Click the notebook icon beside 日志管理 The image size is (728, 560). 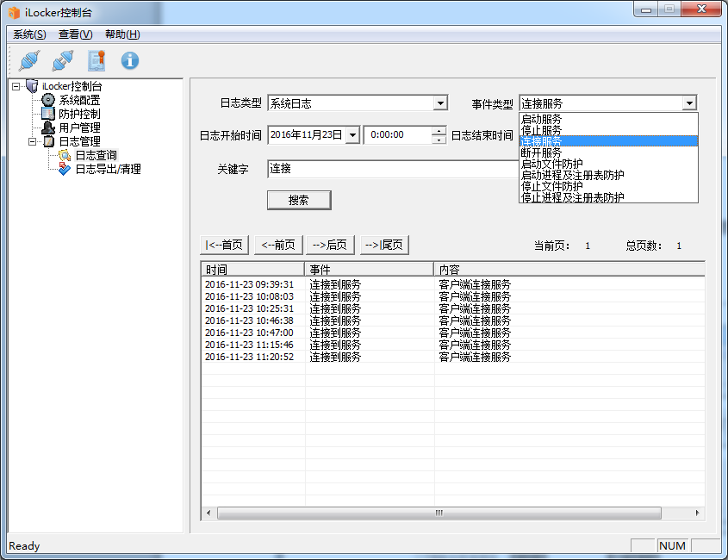[x=49, y=141]
